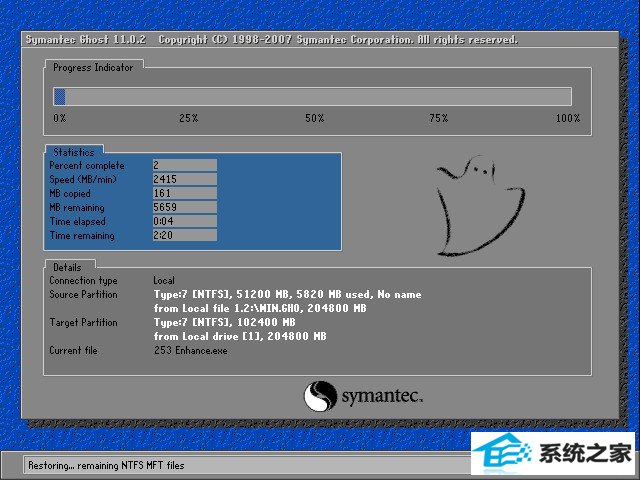
Task: Click the Restoring status bar message
Action: 92,465
